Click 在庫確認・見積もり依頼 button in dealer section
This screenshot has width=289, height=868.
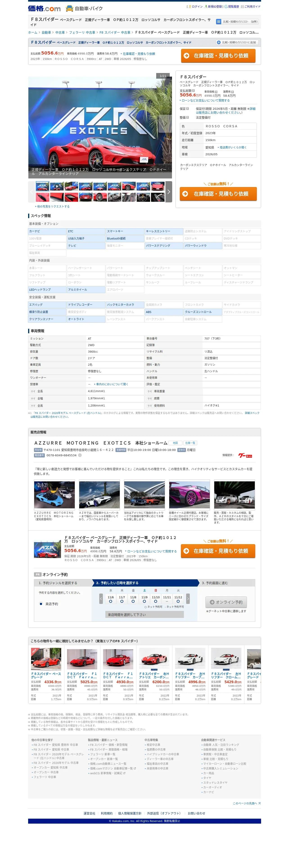[218, 551]
